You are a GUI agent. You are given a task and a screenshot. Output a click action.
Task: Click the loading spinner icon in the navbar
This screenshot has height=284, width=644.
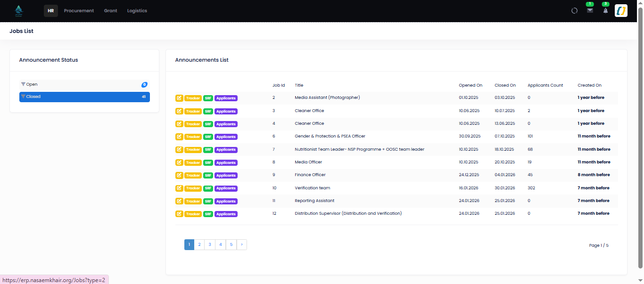tap(574, 11)
